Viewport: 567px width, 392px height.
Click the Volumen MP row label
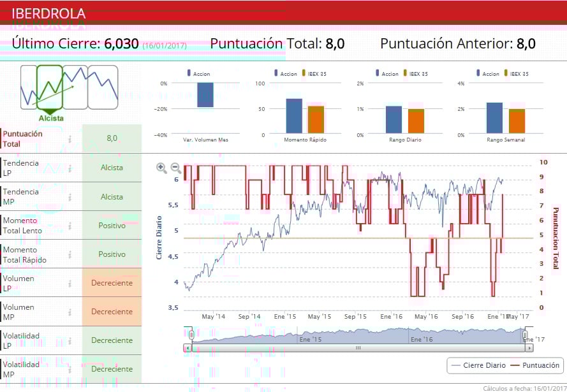tap(18, 312)
